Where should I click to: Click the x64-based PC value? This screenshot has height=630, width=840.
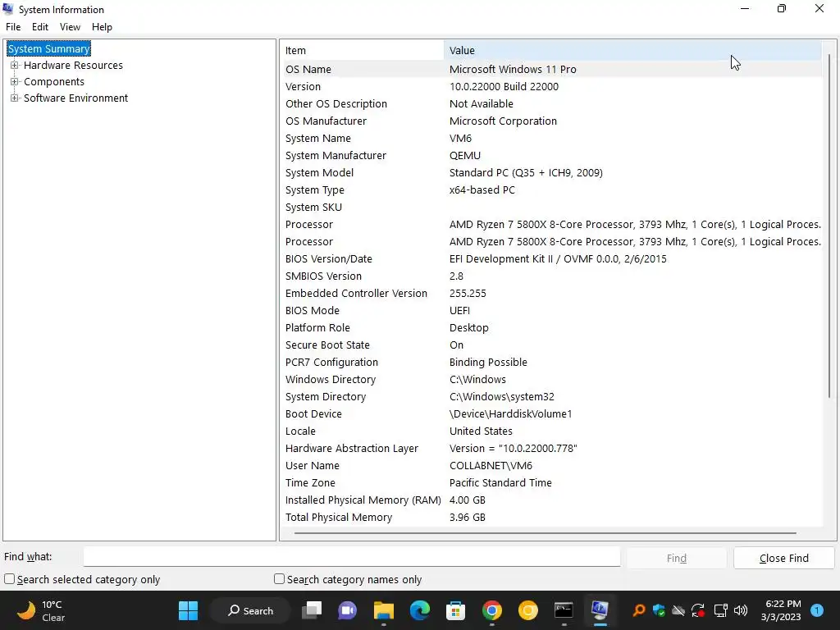(x=482, y=189)
